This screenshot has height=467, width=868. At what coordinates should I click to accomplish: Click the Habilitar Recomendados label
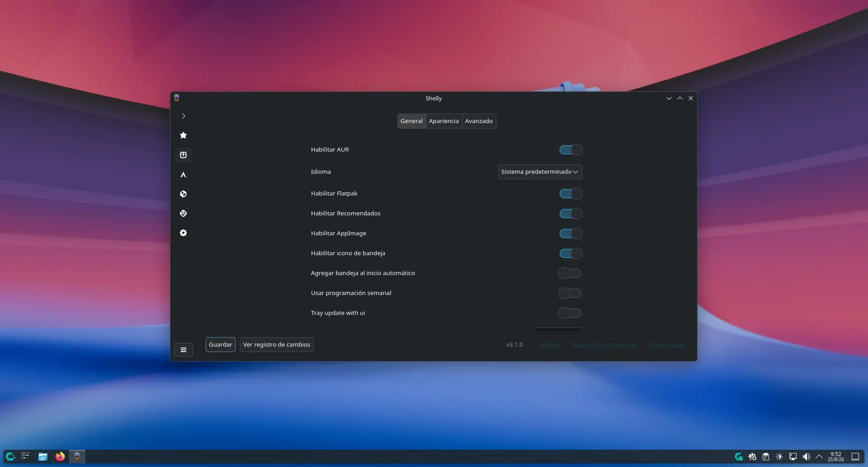tap(346, 214)
